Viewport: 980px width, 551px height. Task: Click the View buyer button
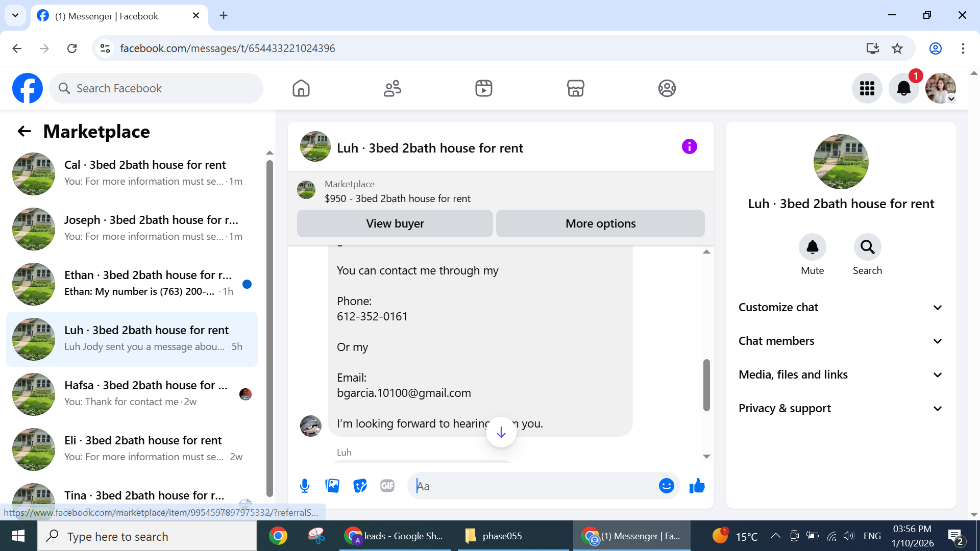(x=395, y=223)
